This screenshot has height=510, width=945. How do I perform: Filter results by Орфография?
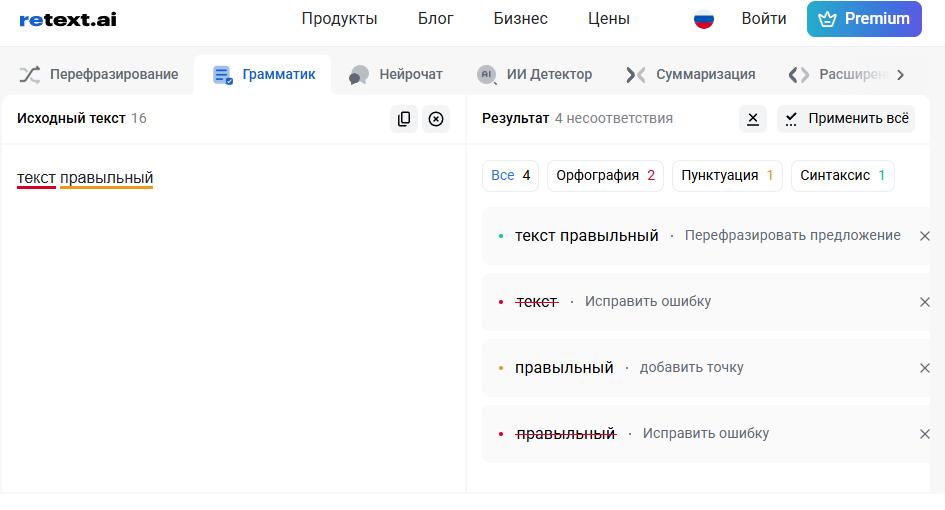point(605,175)
